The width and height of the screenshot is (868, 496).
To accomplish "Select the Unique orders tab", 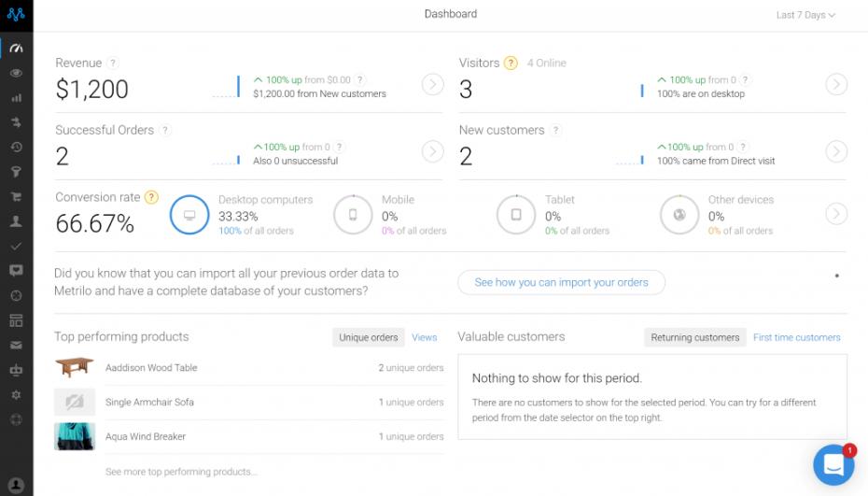I will click(368, 337).
